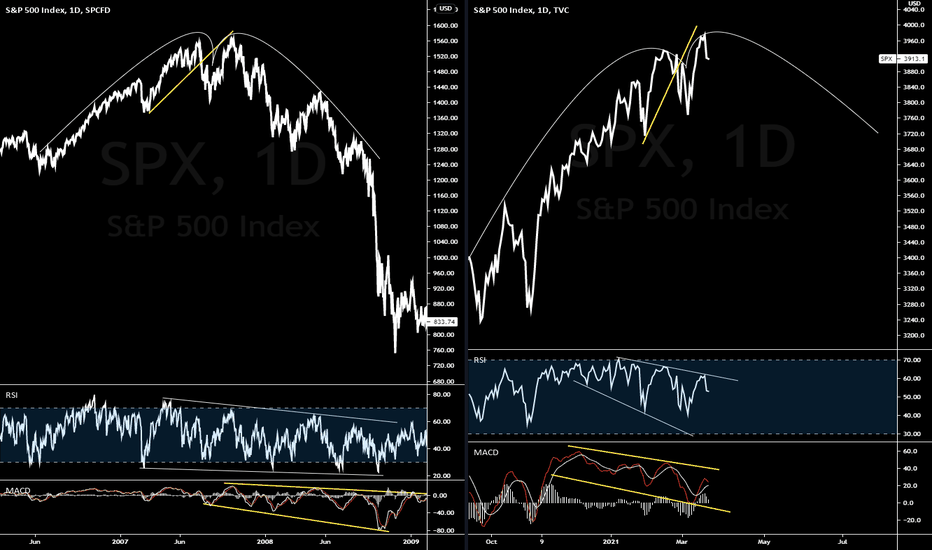Click the Mar date label on right time axis
The image size is (932, 550).
[682, 542]
